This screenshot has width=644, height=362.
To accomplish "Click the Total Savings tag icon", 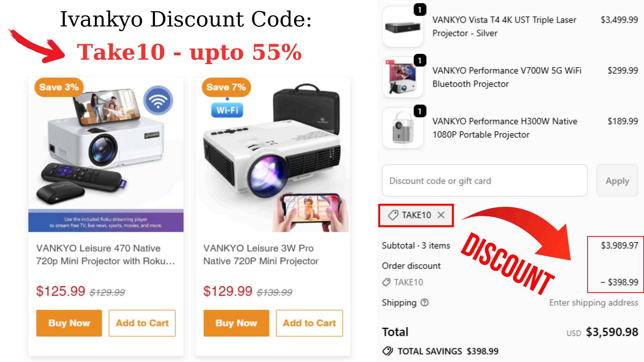I will (x=387, y=351).
